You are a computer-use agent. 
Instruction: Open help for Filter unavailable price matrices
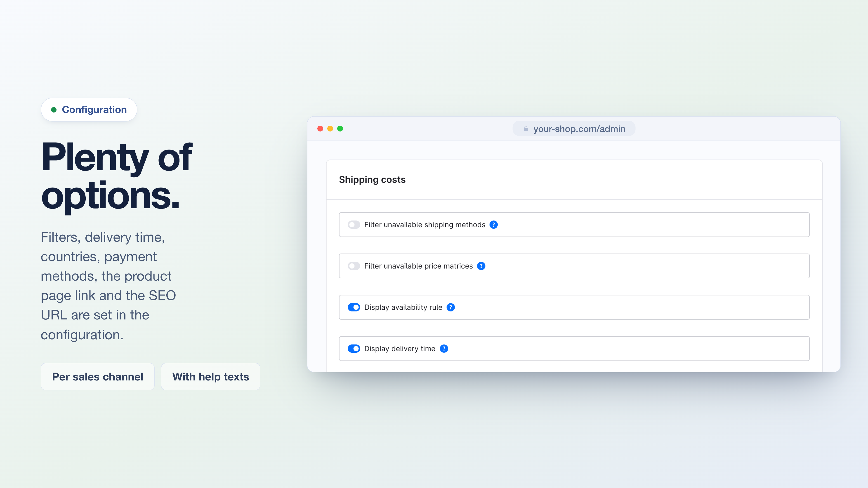[x=481, y=266]
